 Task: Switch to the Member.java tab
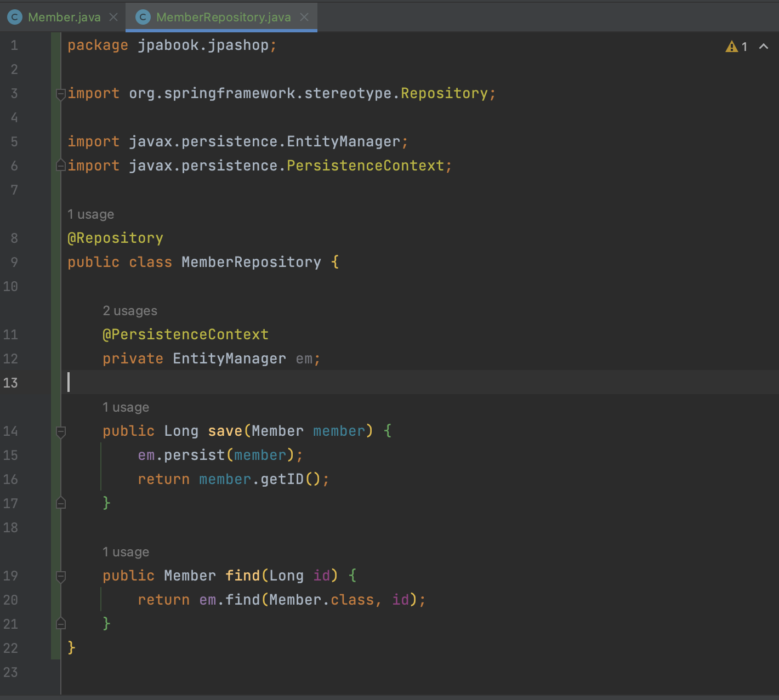point(64,17)
